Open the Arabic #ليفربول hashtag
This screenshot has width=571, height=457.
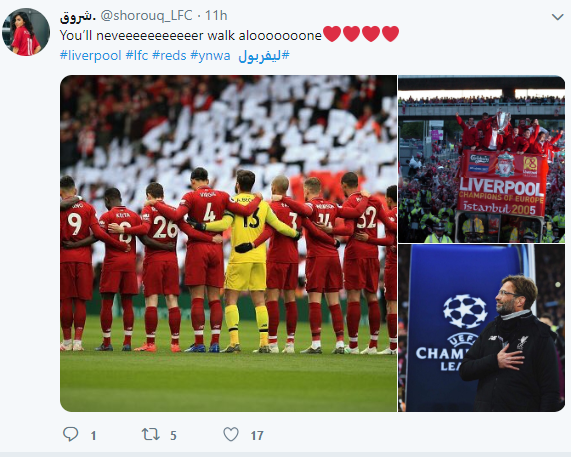[x=264, y=55]
